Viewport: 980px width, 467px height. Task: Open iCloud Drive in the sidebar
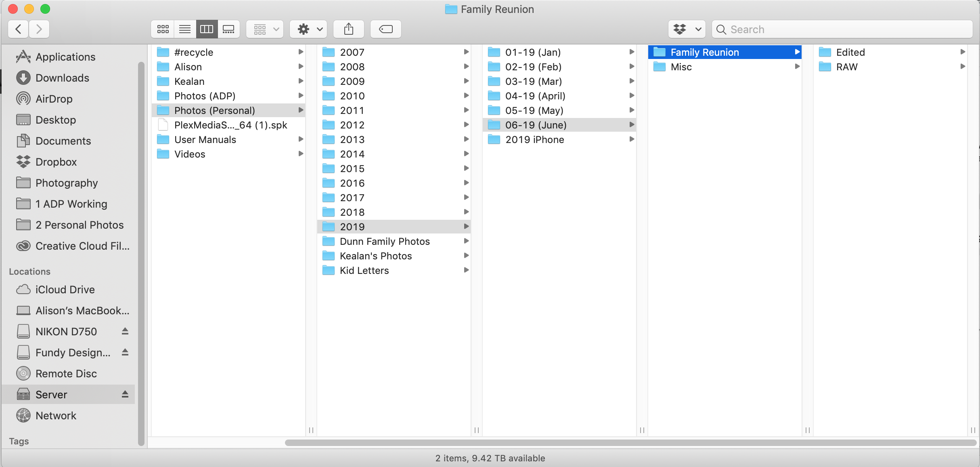[69, 290]
